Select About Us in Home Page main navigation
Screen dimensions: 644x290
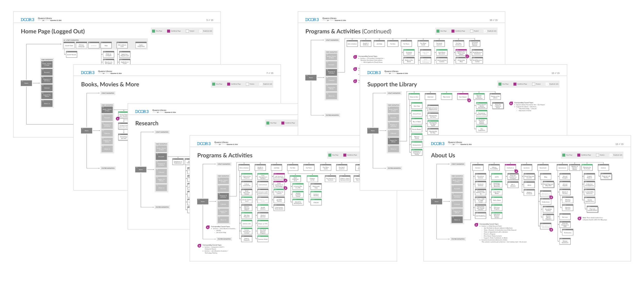(x=47, y=104)
